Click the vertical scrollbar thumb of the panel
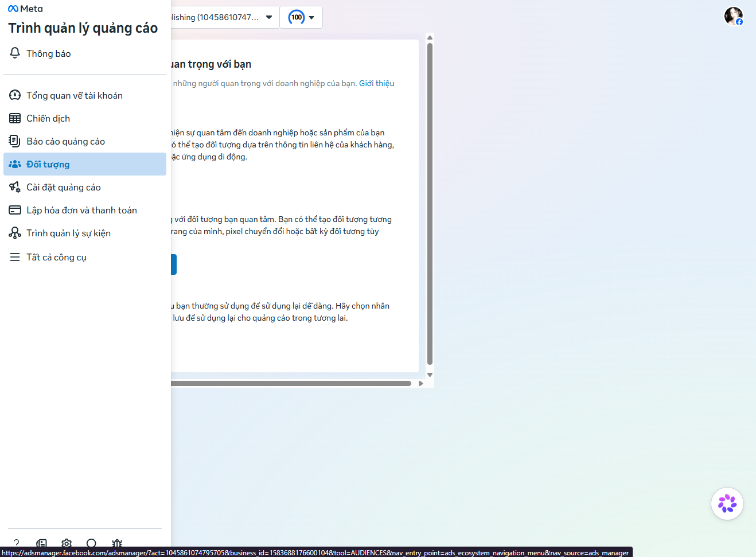The image size is (756, 557). pos(430,204)
